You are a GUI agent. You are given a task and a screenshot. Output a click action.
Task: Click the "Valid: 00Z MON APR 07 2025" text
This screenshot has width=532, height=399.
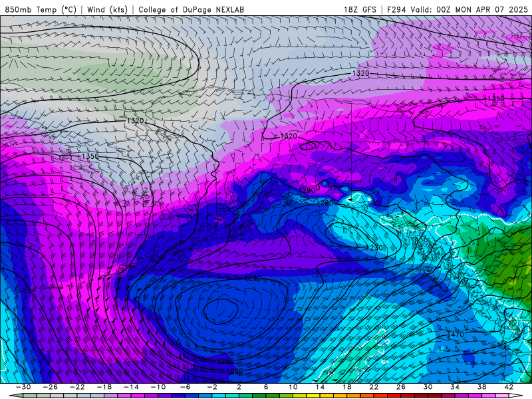(x=469, y=9)
